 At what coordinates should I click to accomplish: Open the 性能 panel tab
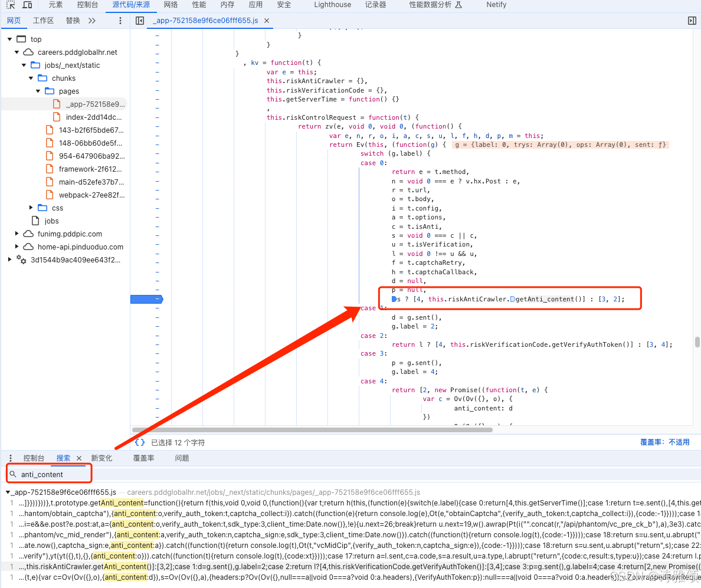199,5
